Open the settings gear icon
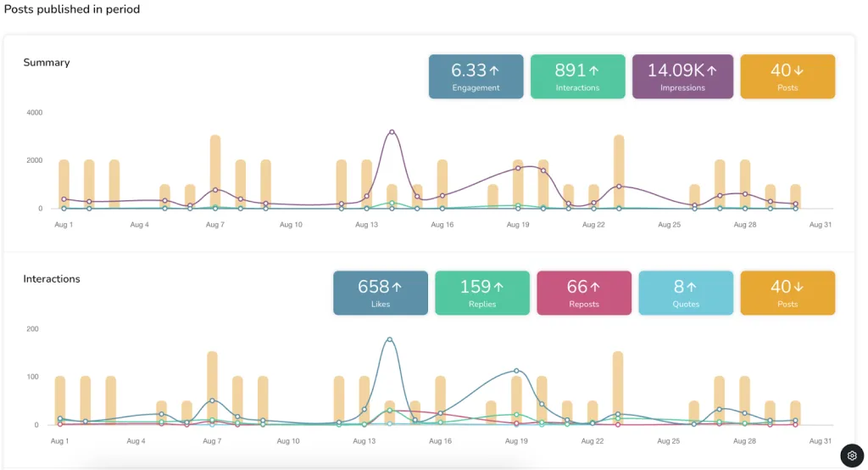The height and width of the screenshot is (470, 868). pyautogui.click(x=852, y=456)
